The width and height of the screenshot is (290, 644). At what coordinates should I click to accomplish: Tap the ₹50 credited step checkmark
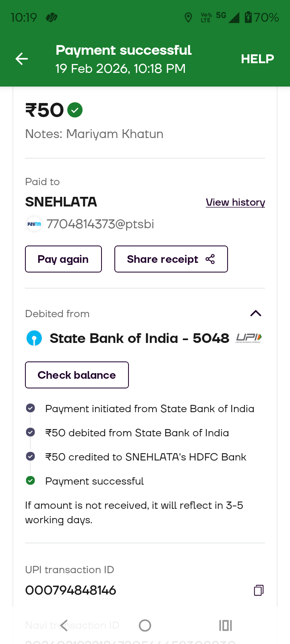pyautogui.click(x=30, y=456)
